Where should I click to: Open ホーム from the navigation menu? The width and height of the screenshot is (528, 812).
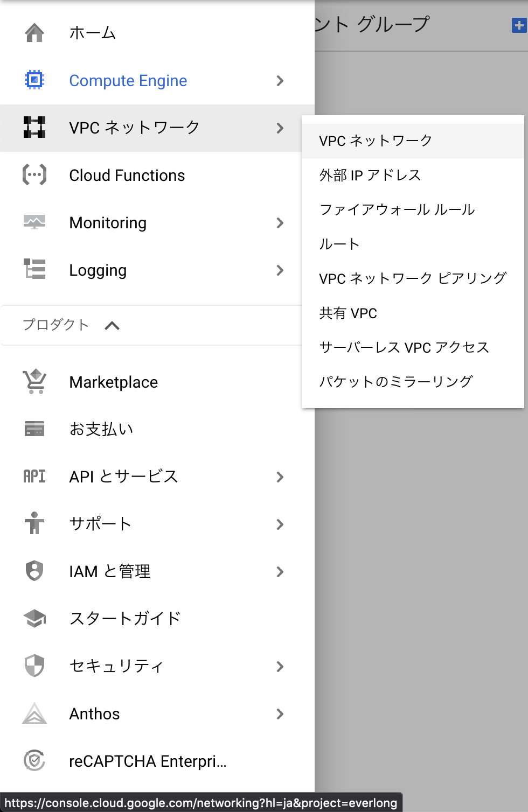click(x=93, y=33)
